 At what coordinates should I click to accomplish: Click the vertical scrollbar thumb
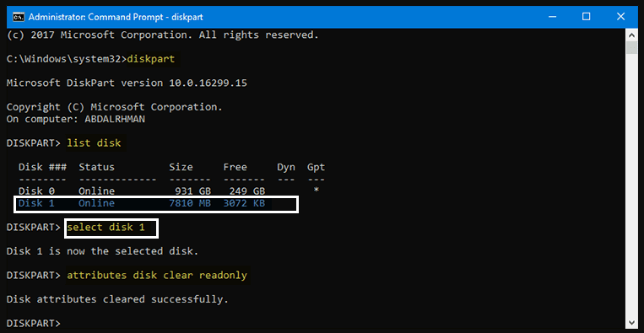631,47
